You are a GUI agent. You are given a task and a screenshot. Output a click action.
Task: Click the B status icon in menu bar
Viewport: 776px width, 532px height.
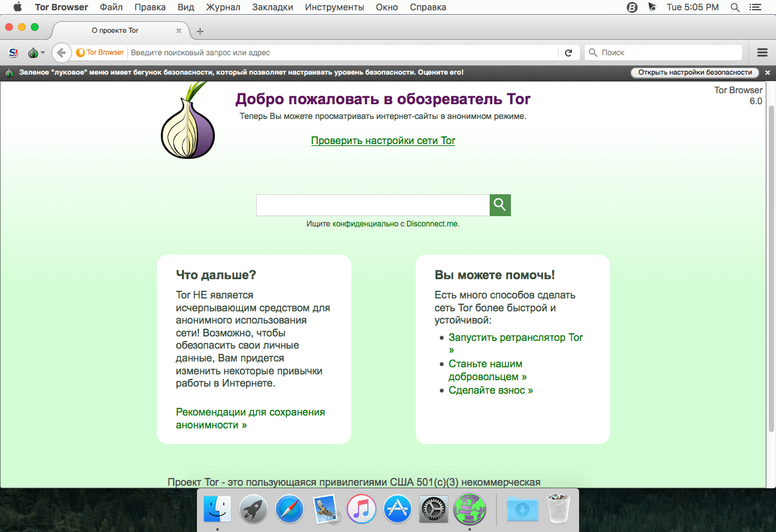[632, 7]
